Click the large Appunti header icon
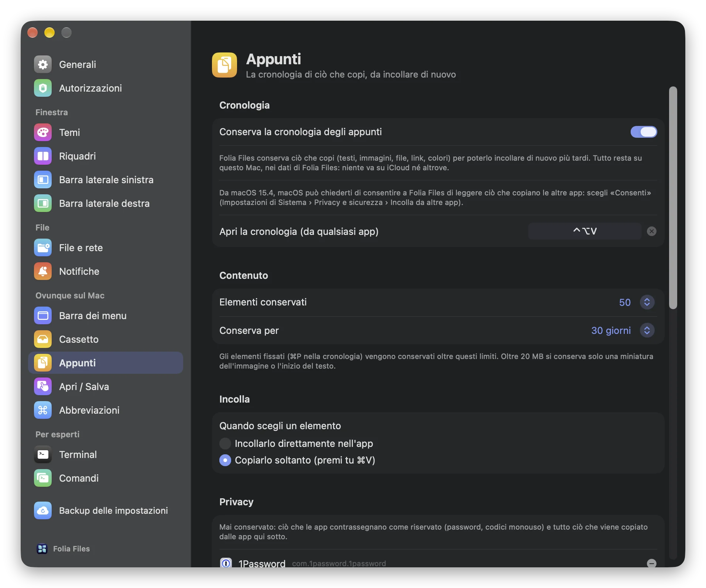Screen dimensions: 706x588 click(x=225, y=65)
